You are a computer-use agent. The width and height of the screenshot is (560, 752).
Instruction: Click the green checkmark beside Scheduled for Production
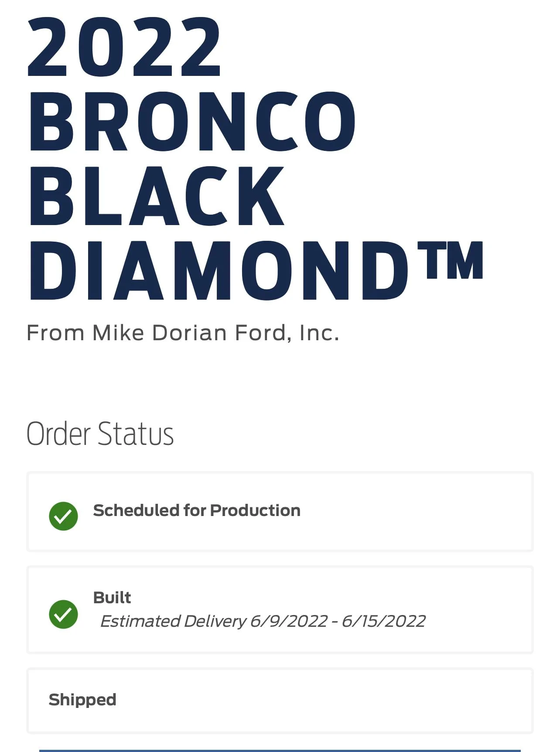[x=63, y=516]
